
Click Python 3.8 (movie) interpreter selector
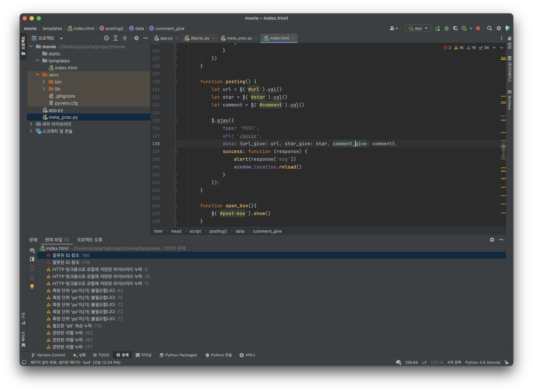click(483, 362)
